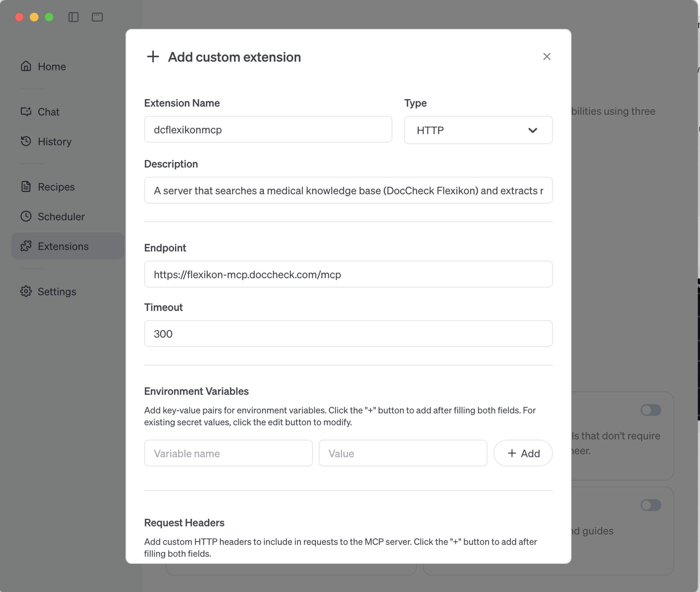The height and width of the screenshot is (592, 700).
Task: Select the Recipes document icon
Action: click(26, 186)
